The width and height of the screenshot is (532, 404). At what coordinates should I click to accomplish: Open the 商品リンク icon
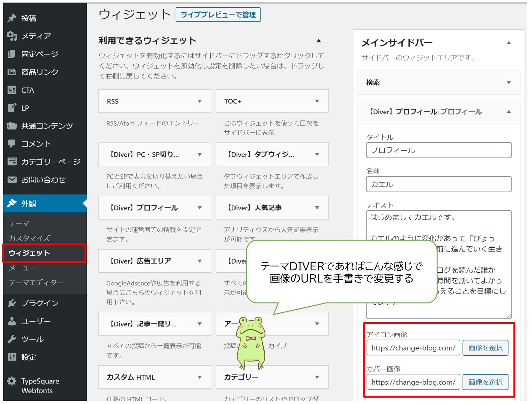pos(12,72)
